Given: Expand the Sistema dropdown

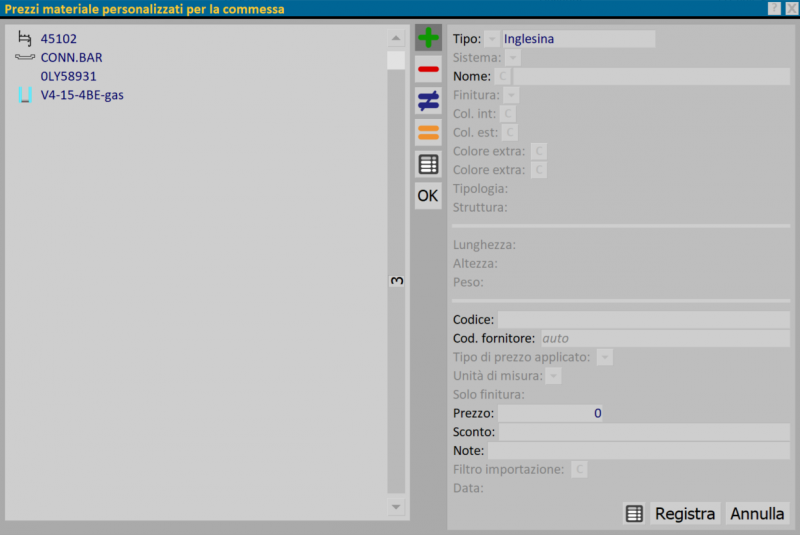Looking at the screenshot, I should [512, 58].
